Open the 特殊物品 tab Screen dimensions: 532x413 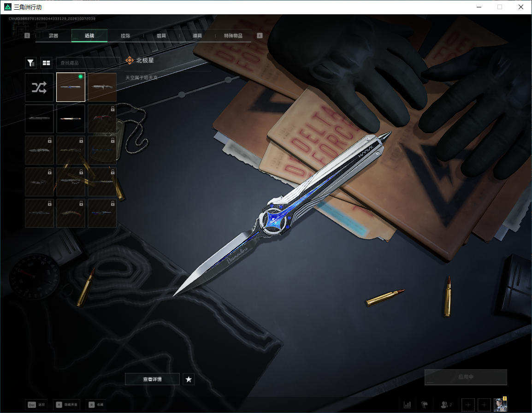[233, 35]
